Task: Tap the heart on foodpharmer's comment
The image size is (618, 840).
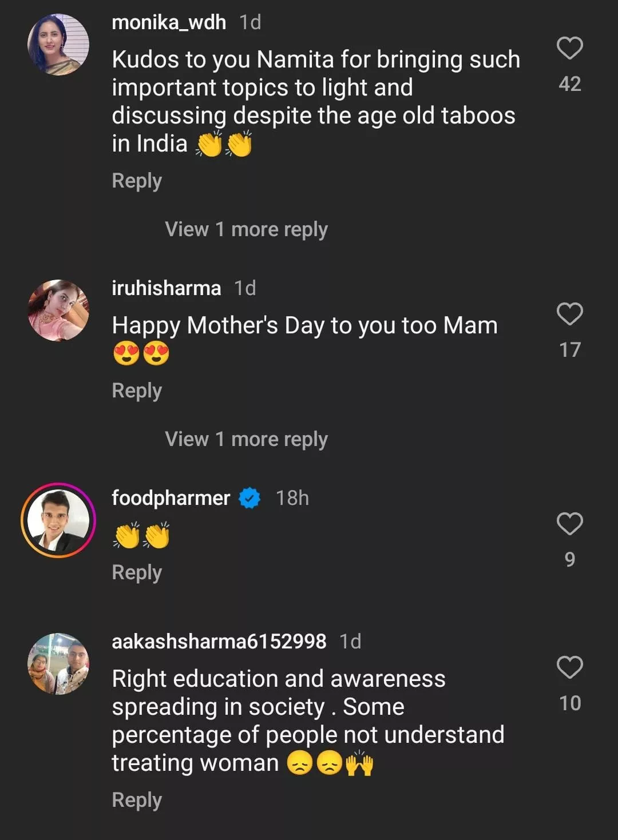Action: coord(569,524)
